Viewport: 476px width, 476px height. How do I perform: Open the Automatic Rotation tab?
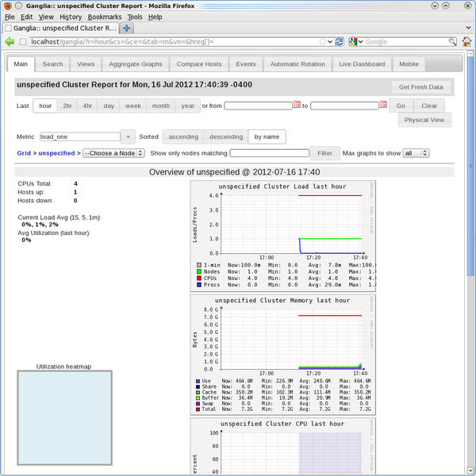pyautogui.click(x=297, y=64)
